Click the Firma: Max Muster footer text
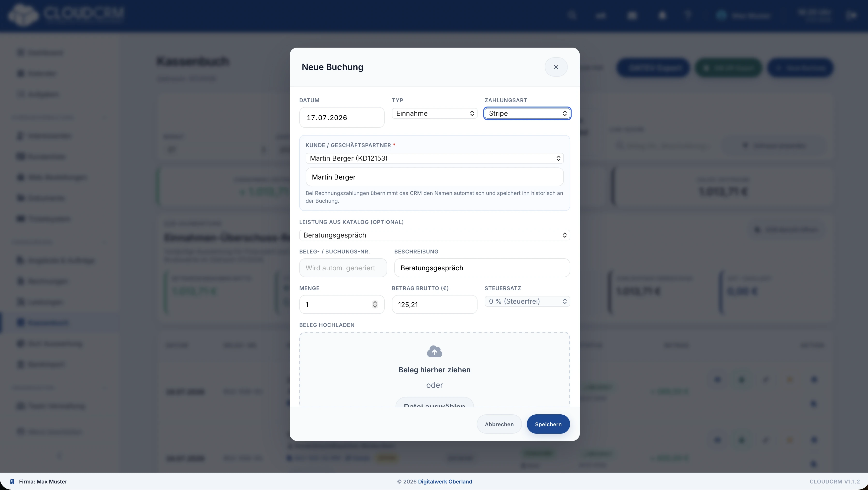Viewport: 868px width, 490px height. (43, 482)
